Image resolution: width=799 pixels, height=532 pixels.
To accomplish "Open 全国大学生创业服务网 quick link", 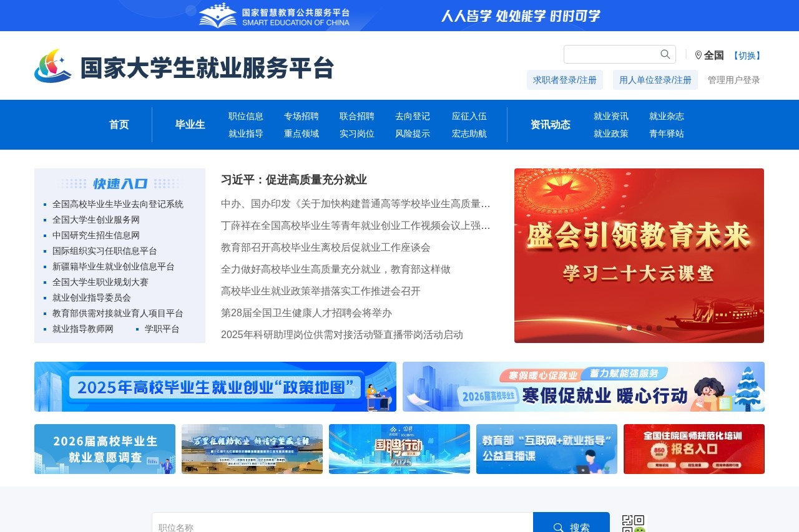I will [96, 220].
